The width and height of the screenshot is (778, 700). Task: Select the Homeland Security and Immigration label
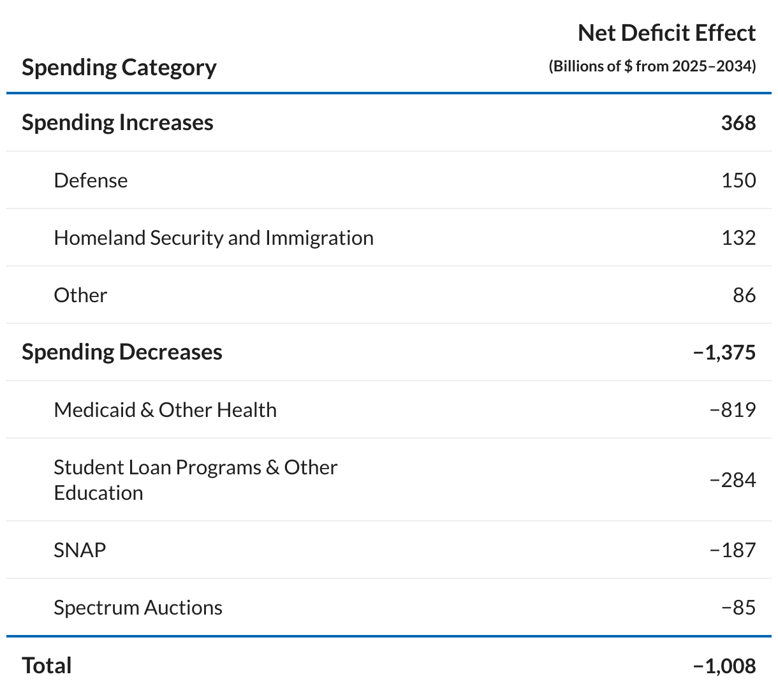pyautogui.click(x=214, y=238)
